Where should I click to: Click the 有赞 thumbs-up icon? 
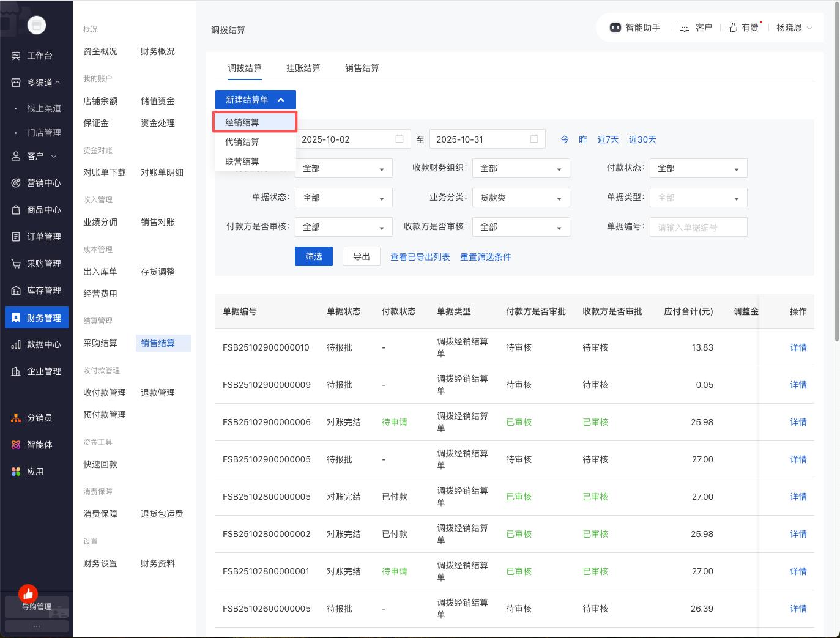pyautogui.click(x=732, y=28)
